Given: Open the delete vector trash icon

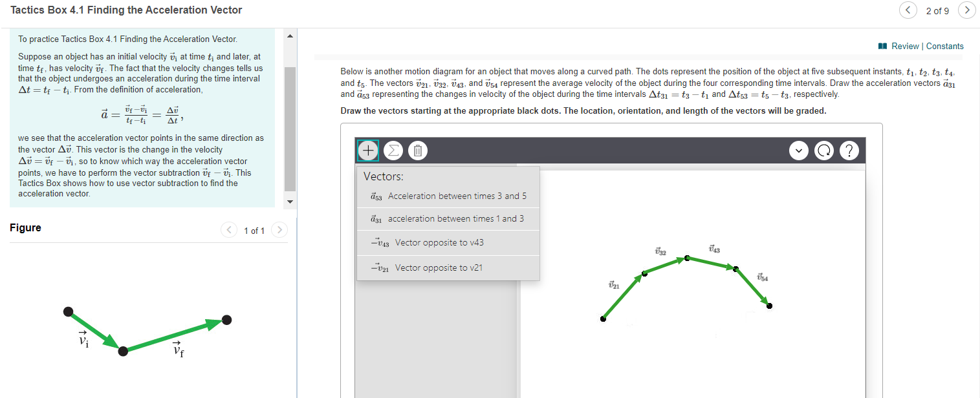Looking at the screenshot, I should click(x=417, y=150).
